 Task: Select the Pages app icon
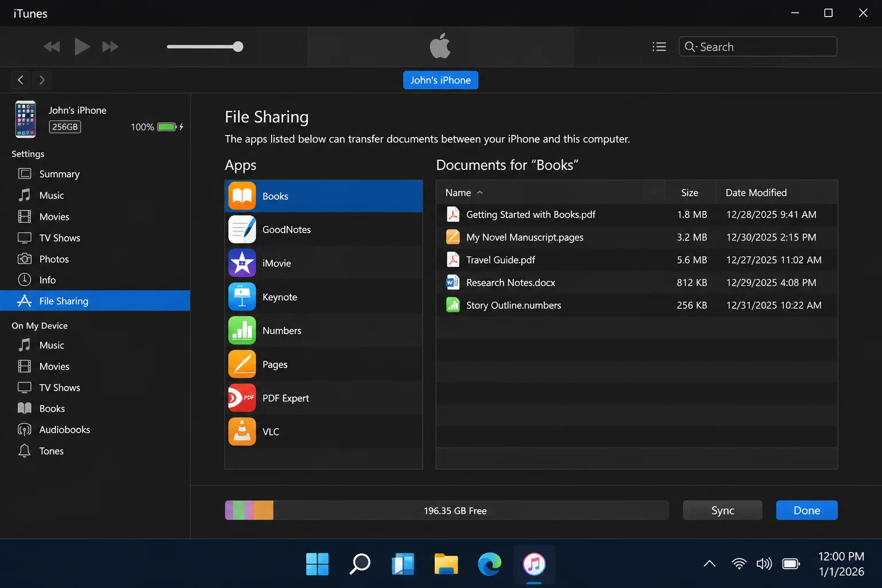[x=242, y=365]
